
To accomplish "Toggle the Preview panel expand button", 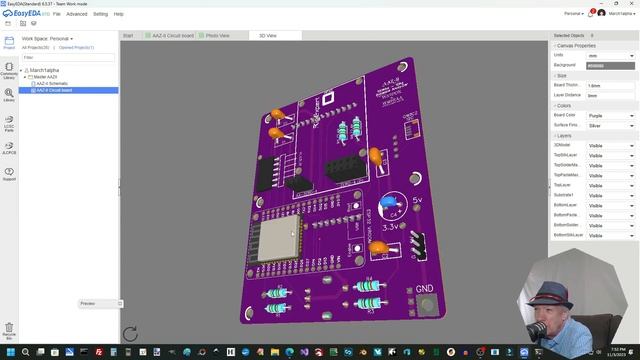I will [x=120, y=304].
